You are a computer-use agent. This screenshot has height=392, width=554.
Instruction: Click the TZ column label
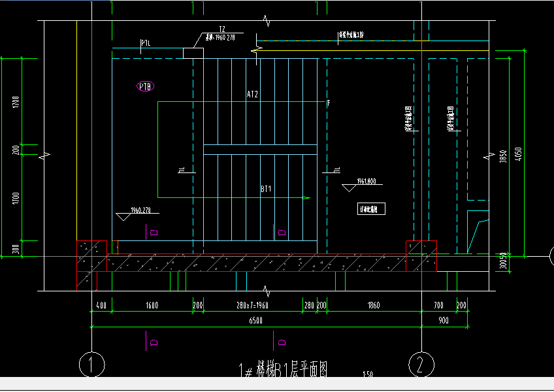(222, 29)
